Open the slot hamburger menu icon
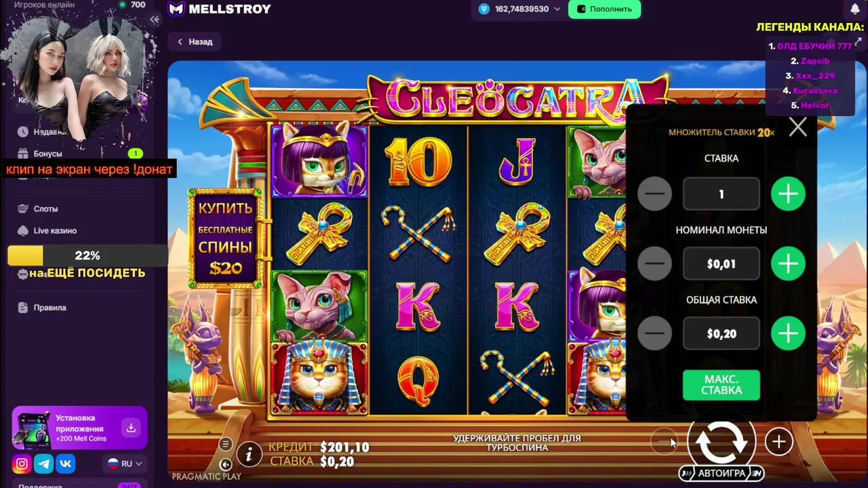Image resolution: width=868 pixels, height=488 pixels. point(226,444)
